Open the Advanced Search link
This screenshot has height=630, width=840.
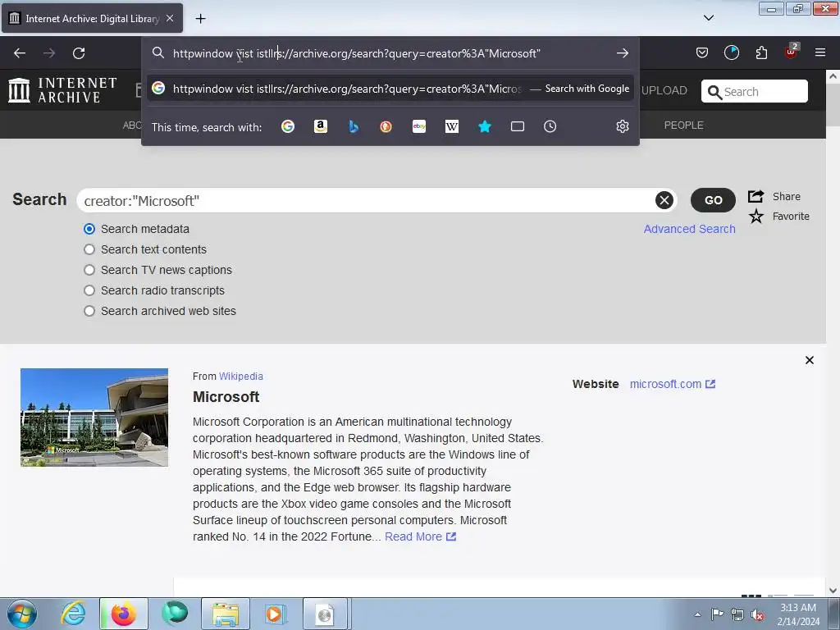point(689,229)
